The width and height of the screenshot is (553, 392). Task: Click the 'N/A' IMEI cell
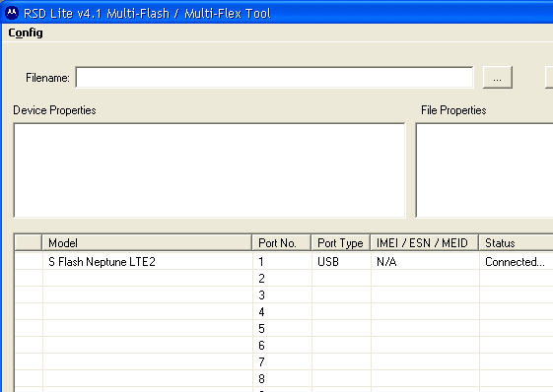[425, 262]
